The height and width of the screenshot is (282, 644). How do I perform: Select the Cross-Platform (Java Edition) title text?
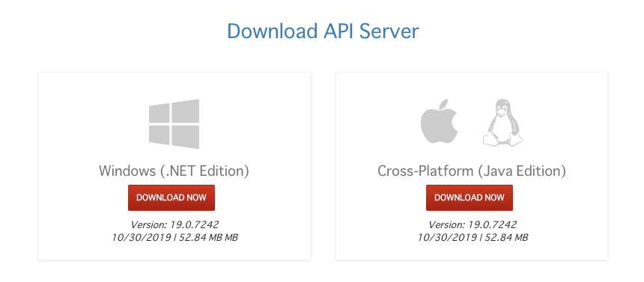pyautogui.click(x=472, y=171)
